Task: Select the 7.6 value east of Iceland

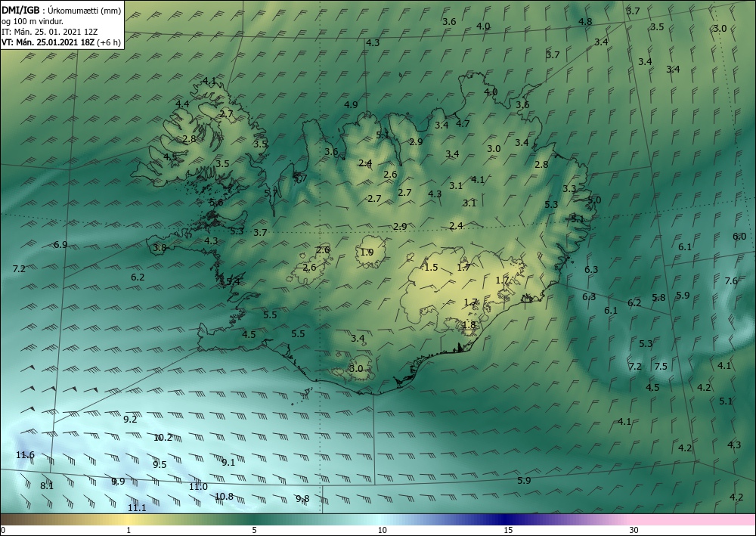Action: tap(731, 280)
